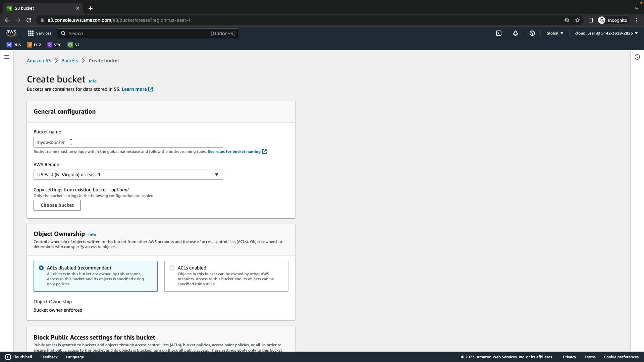Viewport: 644px width, 362px height.
Task: Go to Buckets in the breadcrumb
Action: point(69,61)
